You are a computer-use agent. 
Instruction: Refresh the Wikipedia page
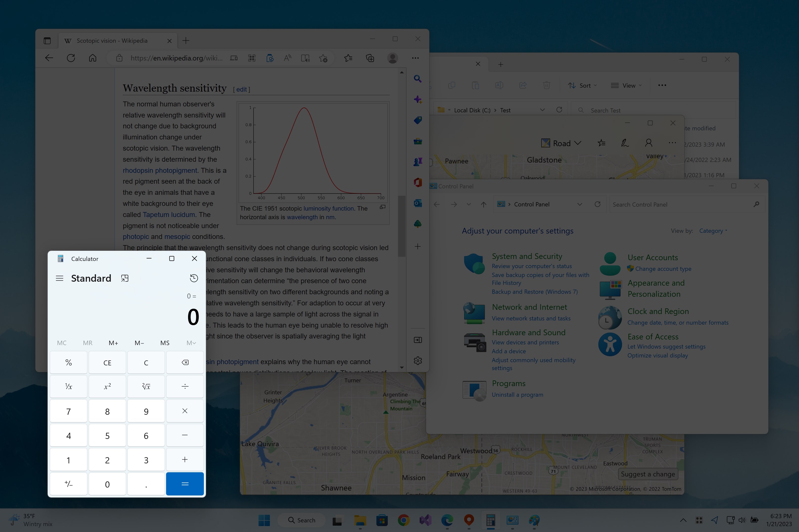click(x=71, y=58)
